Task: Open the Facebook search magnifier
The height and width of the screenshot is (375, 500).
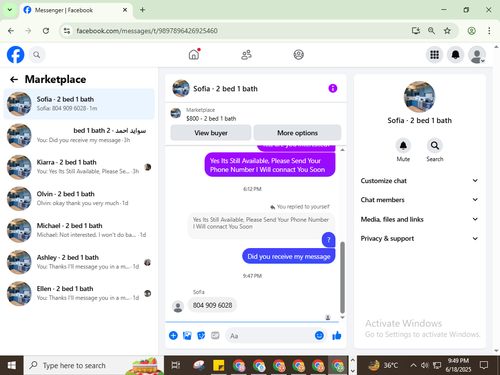Action: tap(37, 55)
